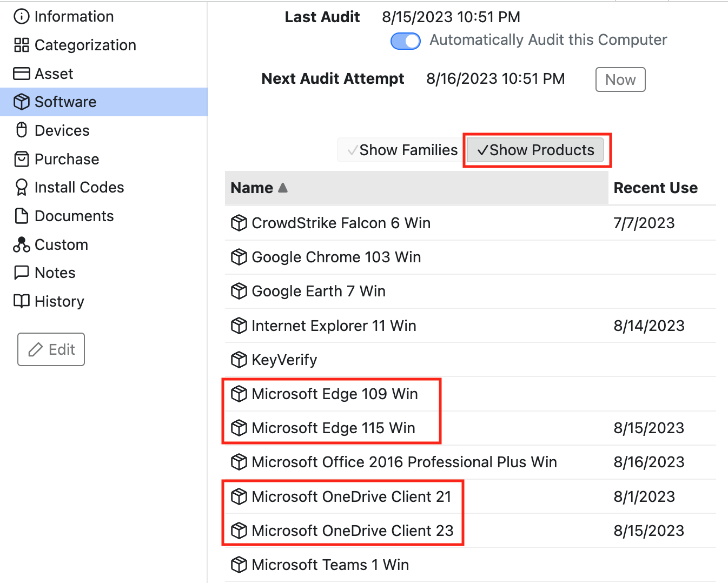Open the Devices section
728x583 pixels.
[x=104, y=130]
